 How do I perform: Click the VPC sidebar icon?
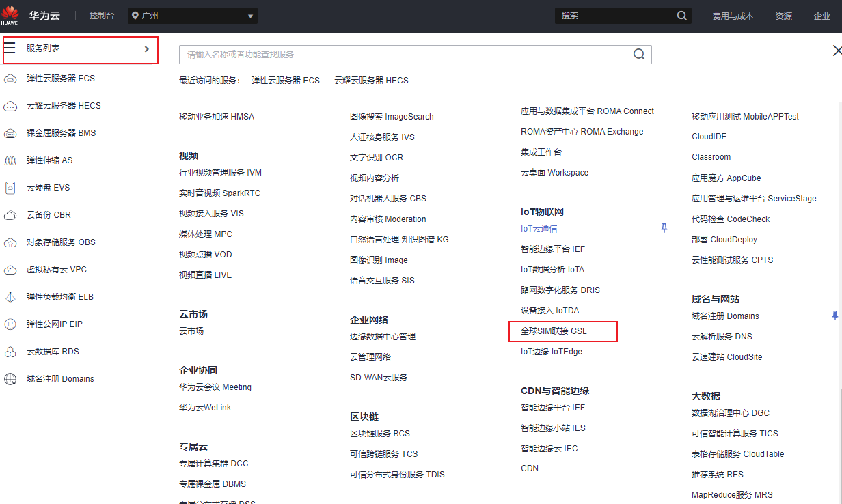point(10,270)
